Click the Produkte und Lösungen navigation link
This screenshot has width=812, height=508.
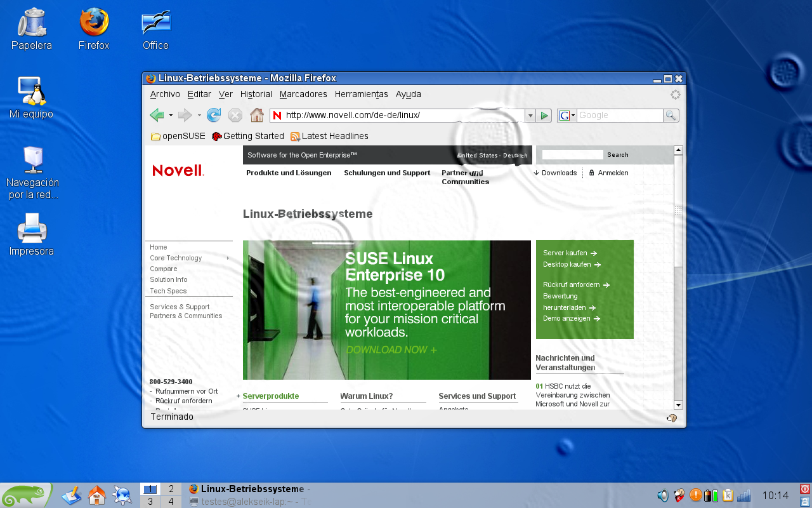point(289,173)
